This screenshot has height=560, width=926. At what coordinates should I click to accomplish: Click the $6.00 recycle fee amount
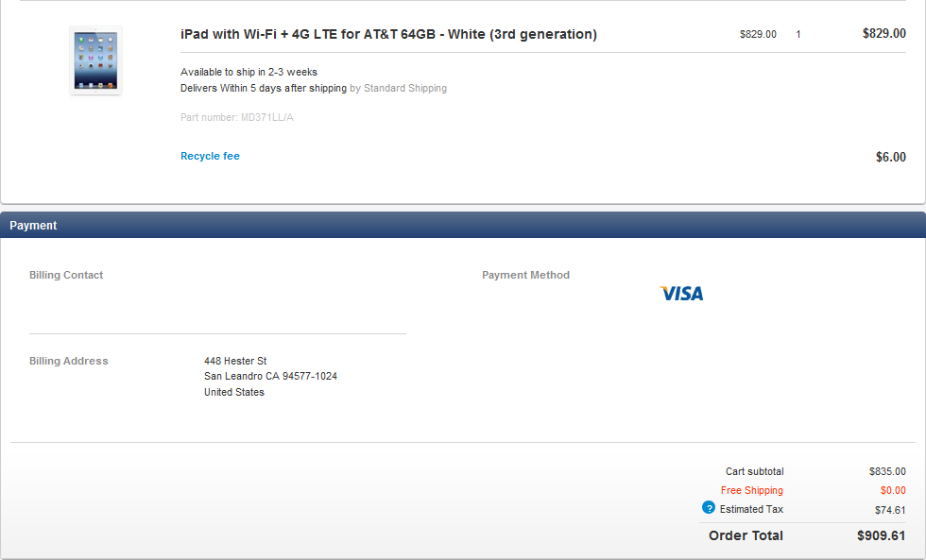(890, 158)
